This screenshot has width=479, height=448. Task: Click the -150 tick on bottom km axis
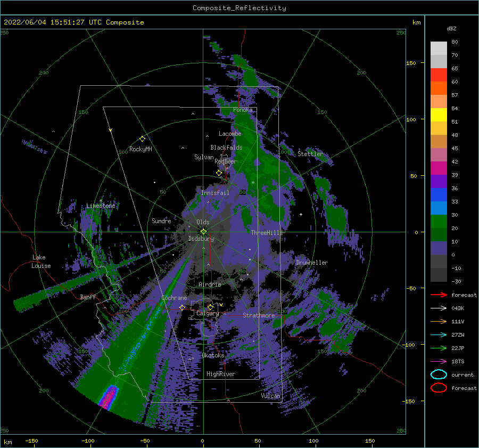pyautogui.click(x=31, y=441)
